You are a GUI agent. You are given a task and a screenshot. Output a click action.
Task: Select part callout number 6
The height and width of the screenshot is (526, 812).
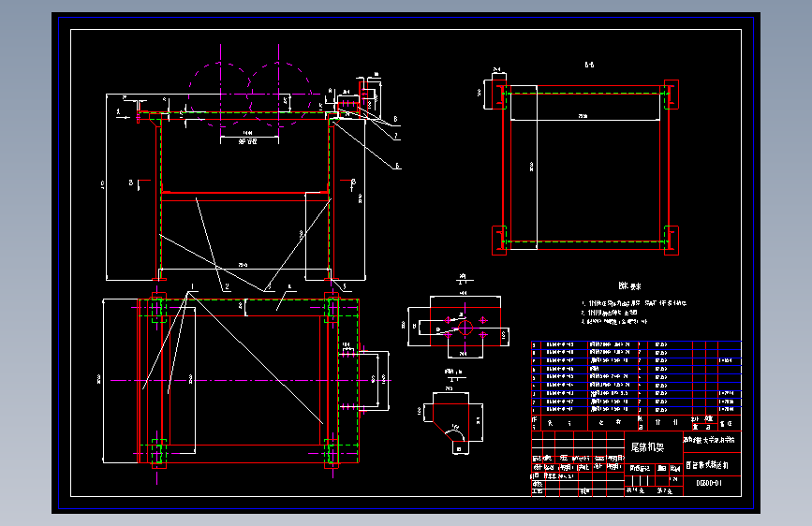click(397, 166)
